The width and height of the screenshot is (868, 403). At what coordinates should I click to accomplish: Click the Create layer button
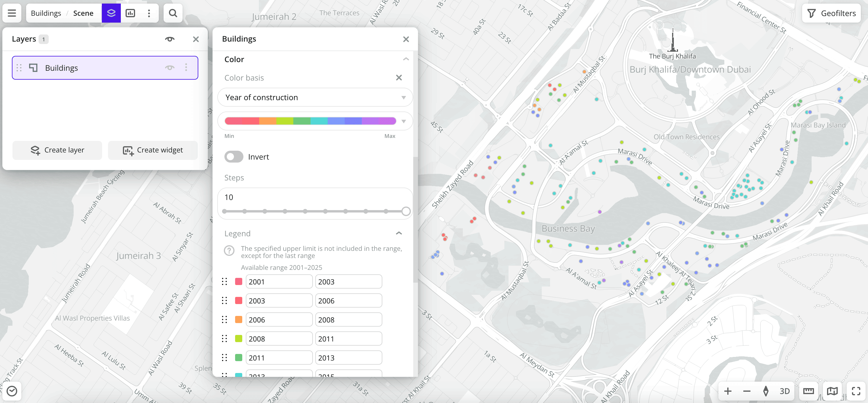pos(57,150)
